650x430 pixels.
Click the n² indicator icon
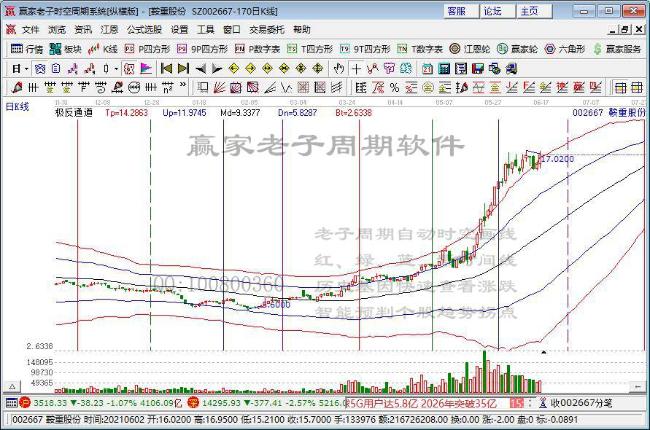coord(167,87)
